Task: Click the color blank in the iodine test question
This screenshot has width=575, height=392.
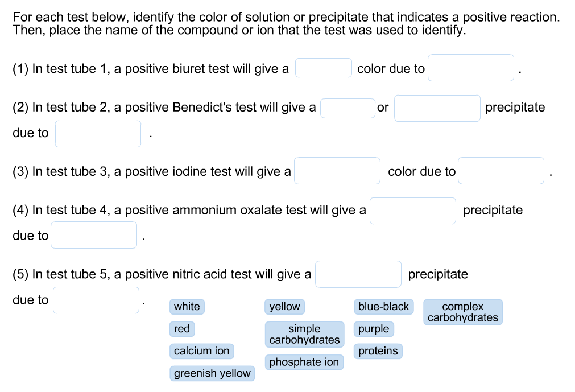Action: click(337, 171)
